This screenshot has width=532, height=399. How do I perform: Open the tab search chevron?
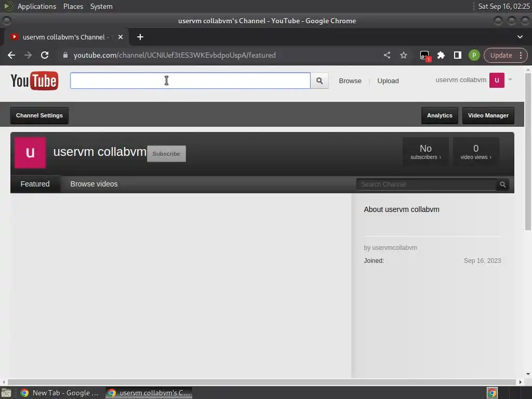520,37
